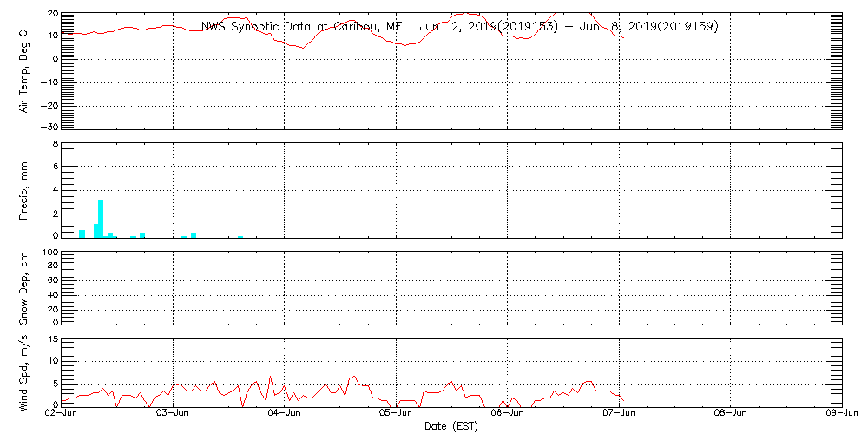Screen dimensions: 868x434
Task: Select the 8 tick on precipitation axis
Action: (x=54, y=143)
